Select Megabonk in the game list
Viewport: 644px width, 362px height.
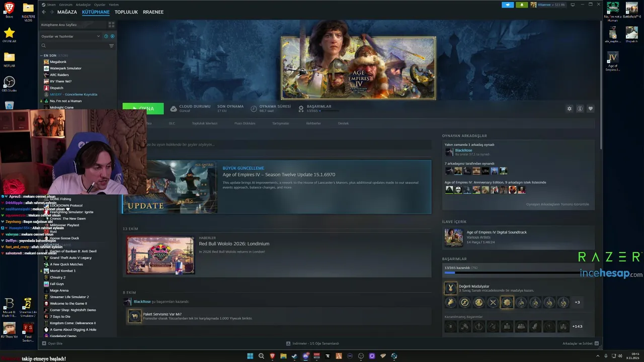[x=58, y=62]
